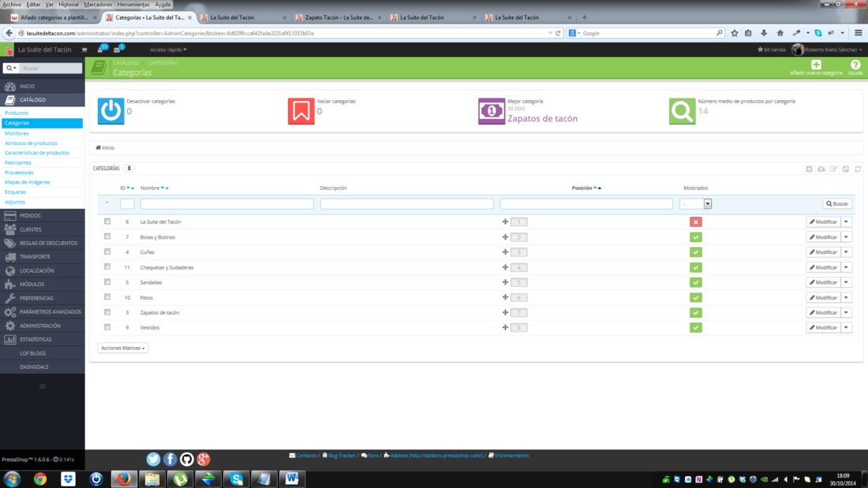Open Roberto Nieto Sánchez user menu
Screen dimensions: 868x488
click(827, 50)
